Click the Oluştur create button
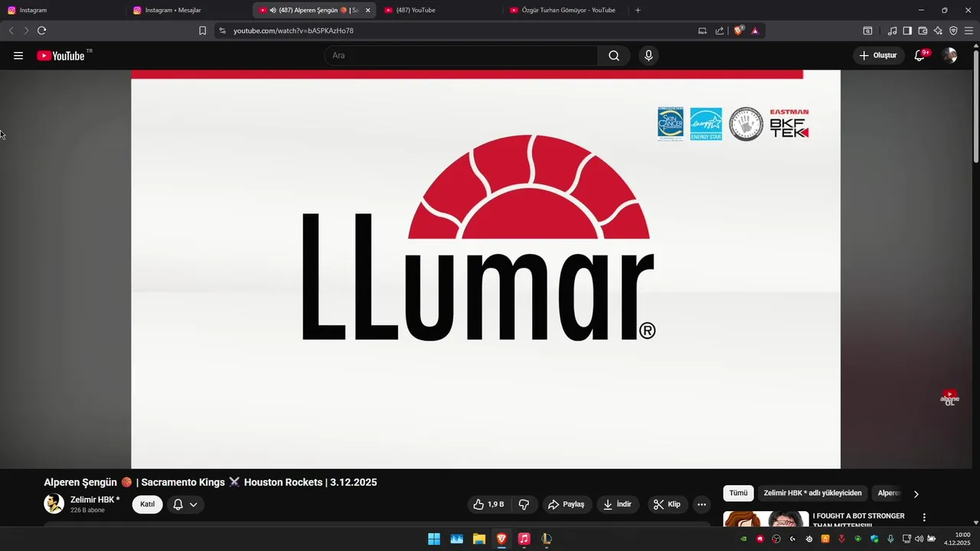This screenshot has height=551, width=980. 878,56
